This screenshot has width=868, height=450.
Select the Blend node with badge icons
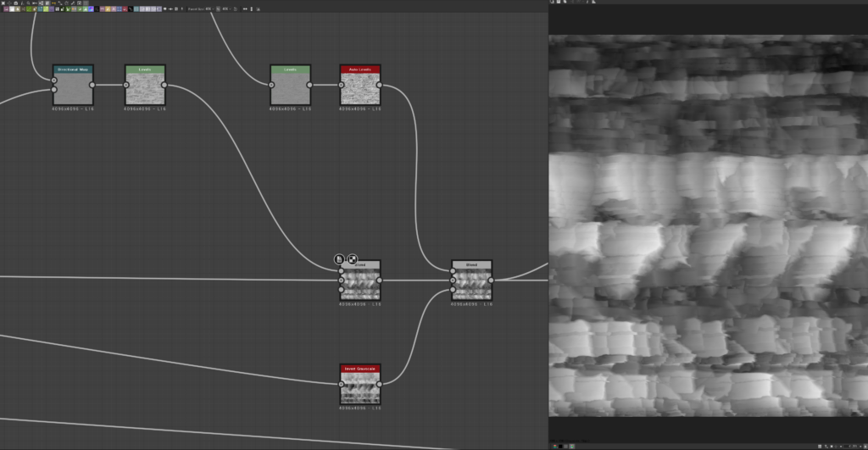coord(359,281)
